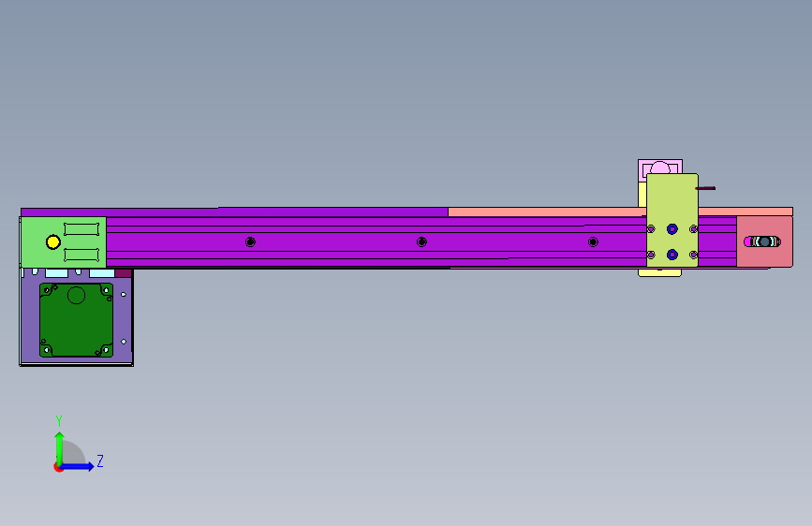
Task: Select the middle black mounting hole on the rail
Action: click(x=421, y=241)
